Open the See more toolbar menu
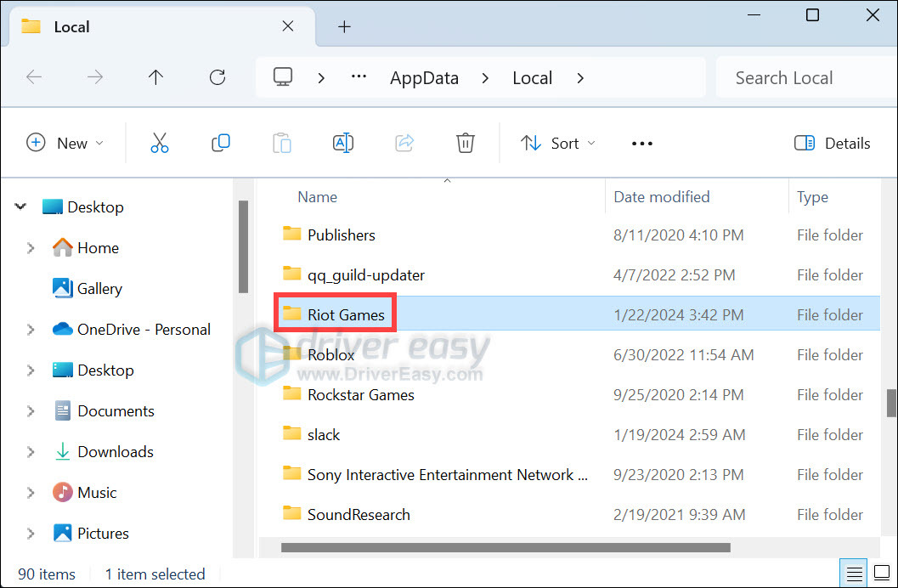Viewport: 898px width, 588px height. [641, 143]
